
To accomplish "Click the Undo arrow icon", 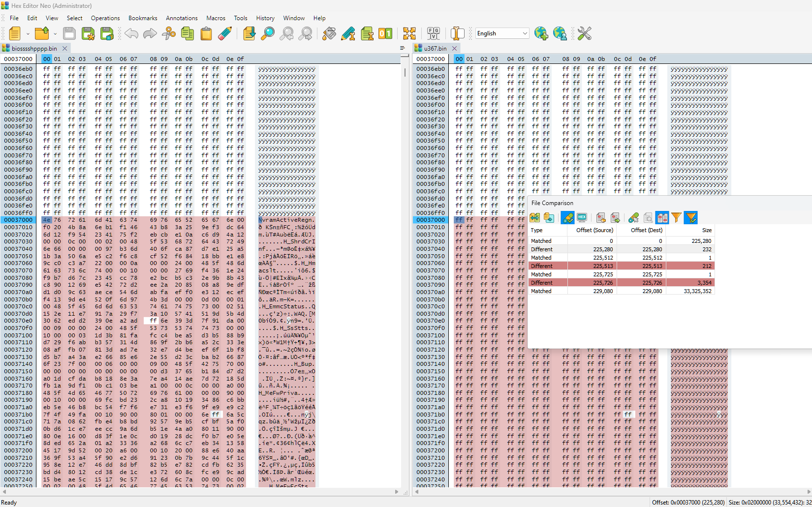I will coord(131,33).
